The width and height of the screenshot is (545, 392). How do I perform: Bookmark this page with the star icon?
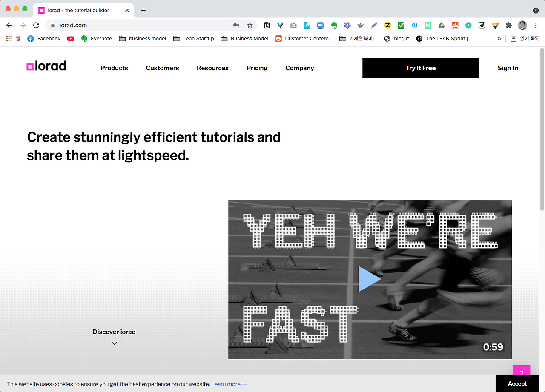tap(250, 26)
